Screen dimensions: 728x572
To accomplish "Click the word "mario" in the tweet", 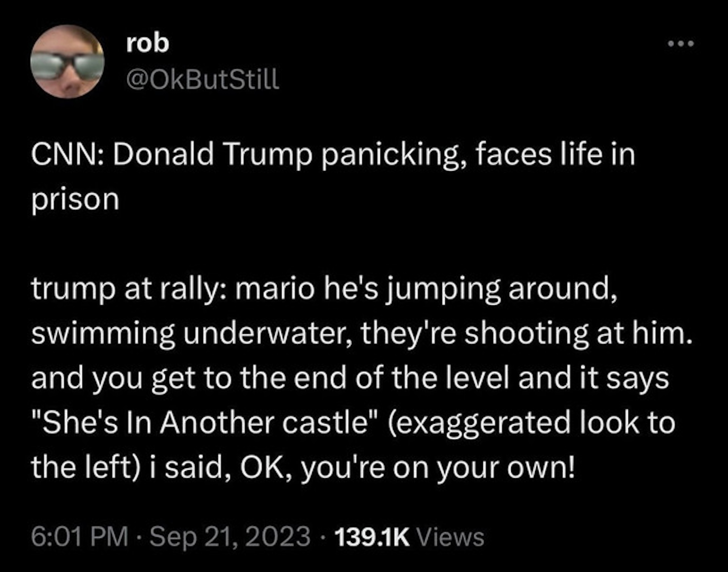I will [273, 289].
